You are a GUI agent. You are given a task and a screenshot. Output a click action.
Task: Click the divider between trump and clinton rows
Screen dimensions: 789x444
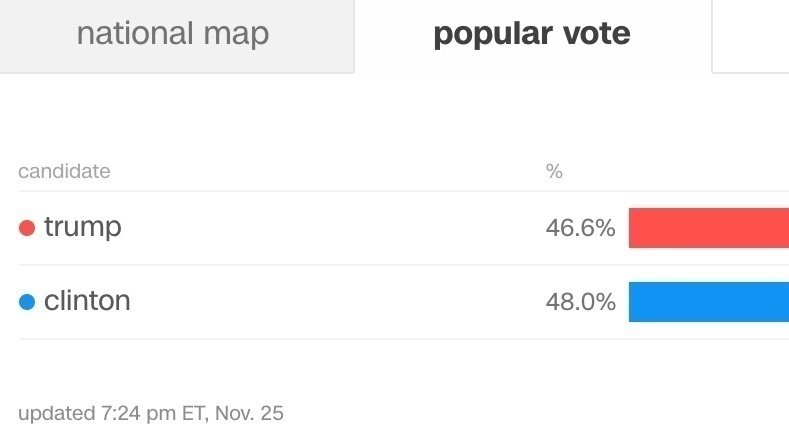click(404, 265)
